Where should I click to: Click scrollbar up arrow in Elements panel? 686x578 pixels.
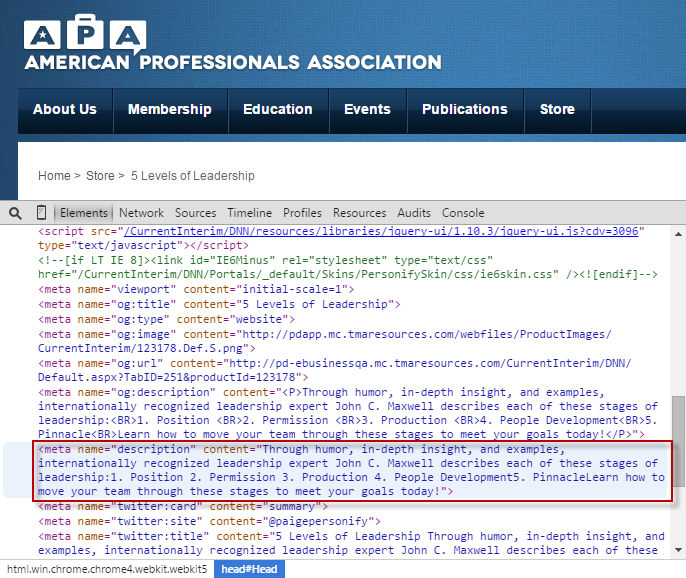pos(678,235)
